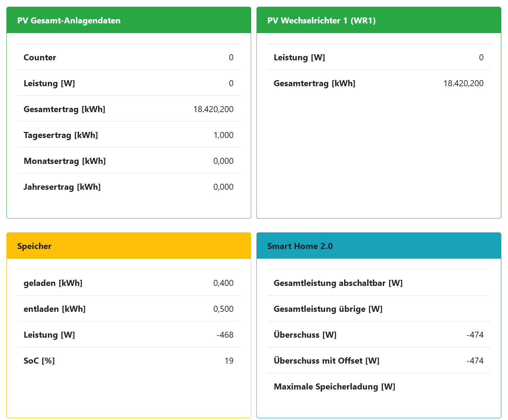Select the Counter row label

point(40,57)
